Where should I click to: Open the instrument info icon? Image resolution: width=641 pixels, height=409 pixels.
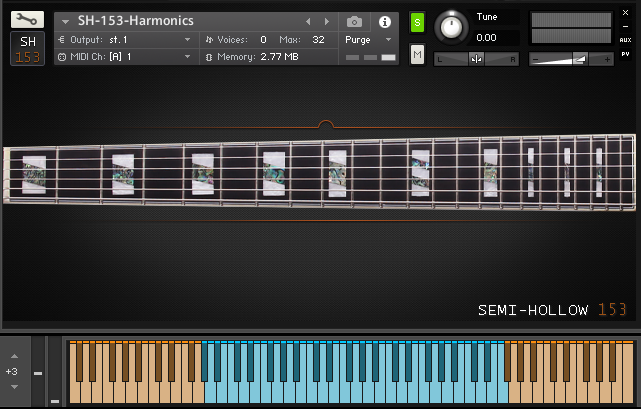[384, 21]
